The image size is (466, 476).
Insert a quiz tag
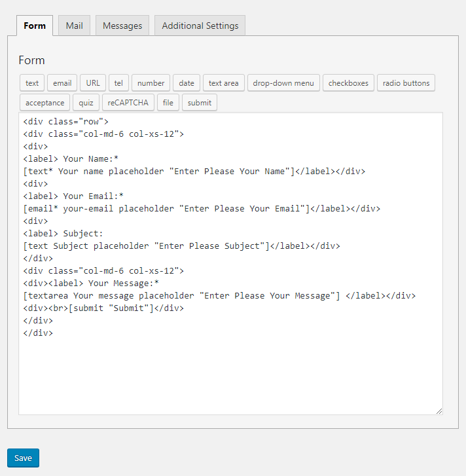[x=86, y=103]
